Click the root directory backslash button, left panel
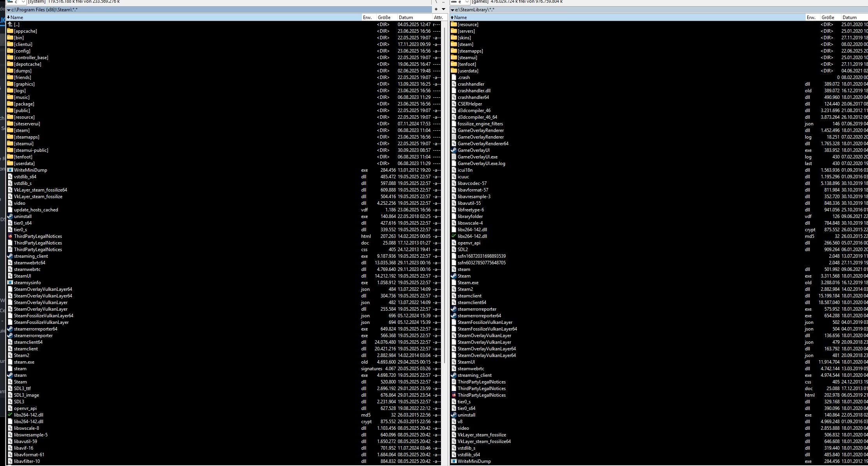This screenshot has width=868, height=466. click(x=436, y=2)
